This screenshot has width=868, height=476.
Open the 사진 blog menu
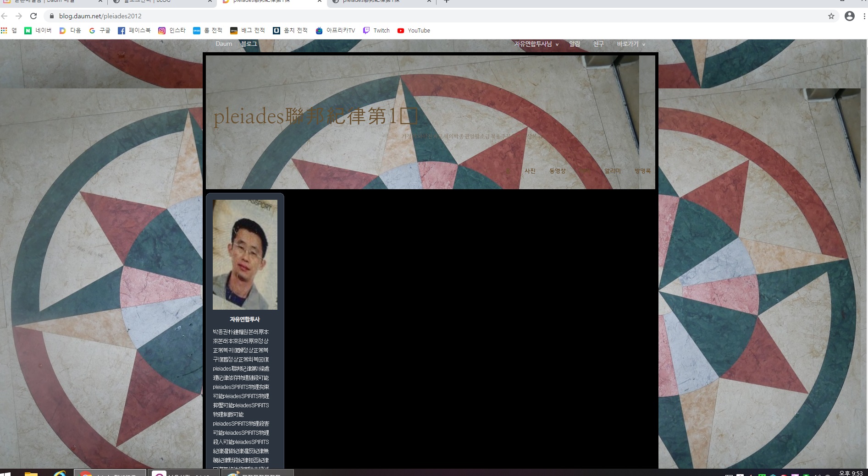[x=530, y=171]
